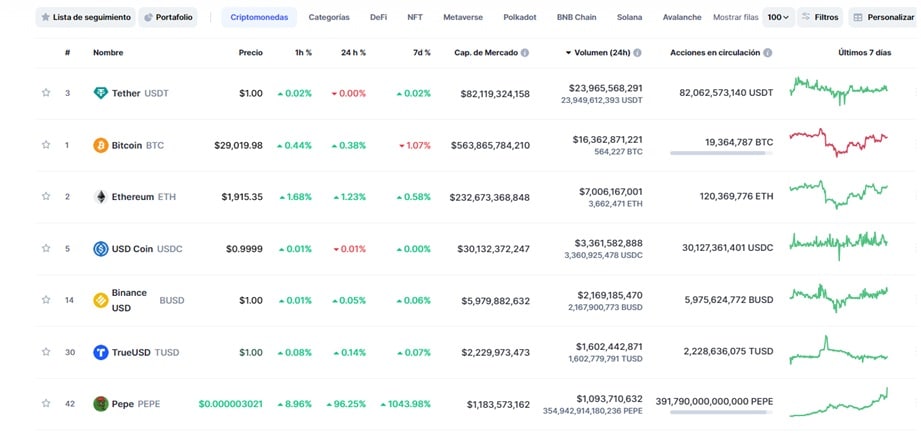
Task: Click the blue TrueUSD logo
Action: tap(101, 352)
